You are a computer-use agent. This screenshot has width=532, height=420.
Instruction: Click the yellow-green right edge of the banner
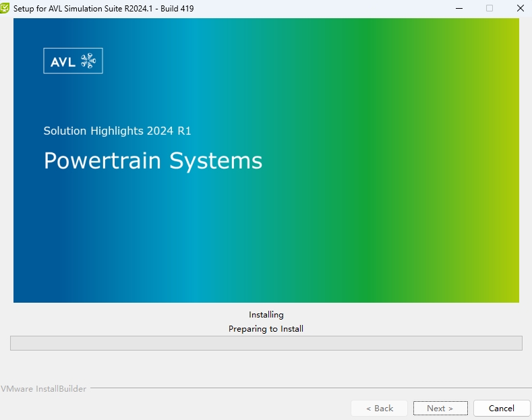point(509,202)
